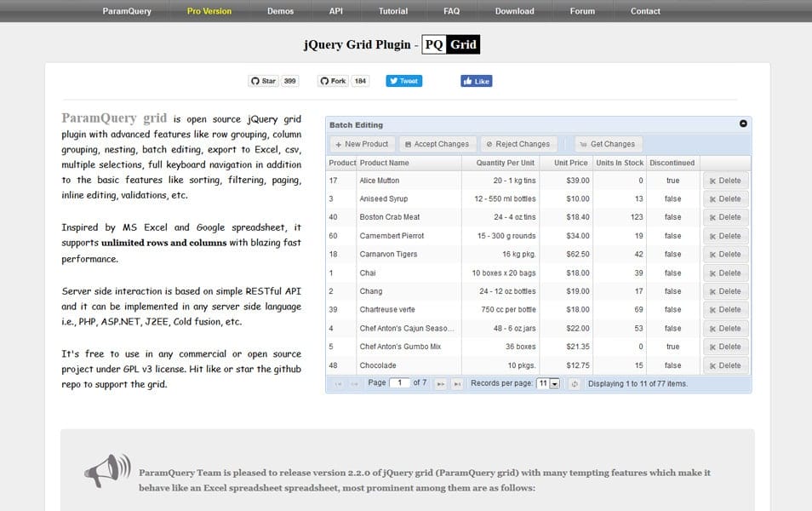This screenshot has width=812, height=511.
Task: Delete the Chai row
Action: click(725, 273)
